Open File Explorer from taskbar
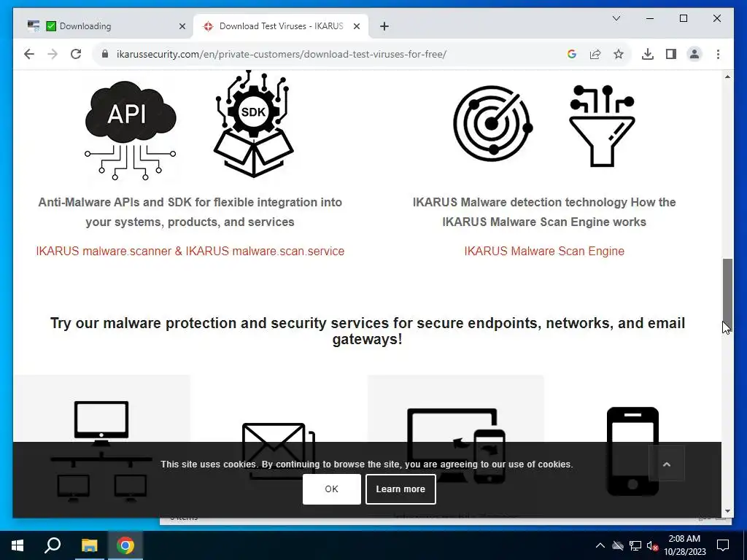This screenshot has height=560, width=747. coord(89,545)
